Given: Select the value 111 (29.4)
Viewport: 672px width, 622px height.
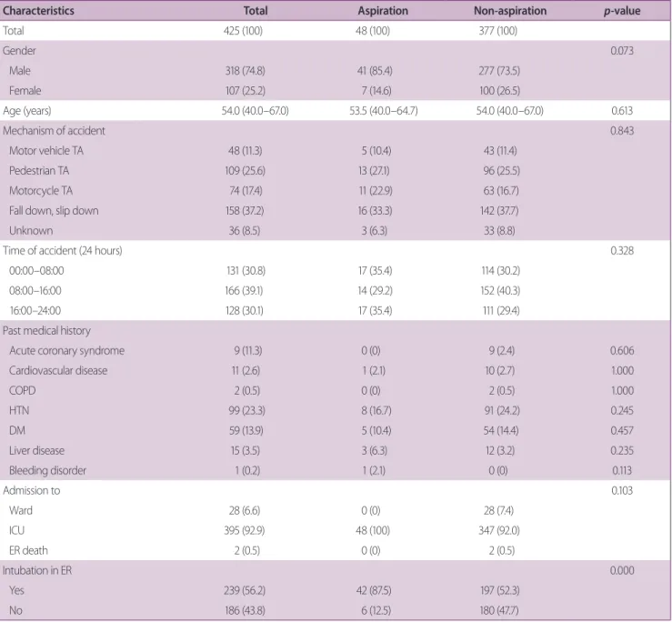Looking at the screenshot, I should click(x=500, y=311).
